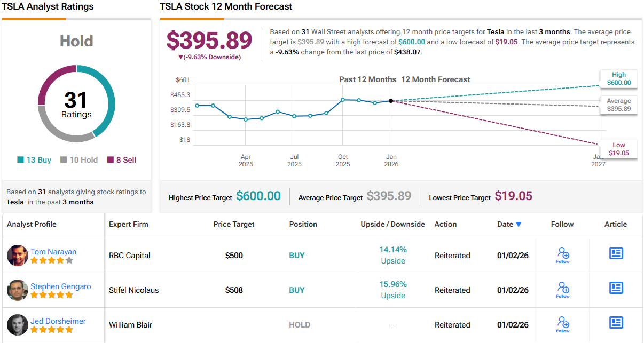Click Tom Narayan's profile photo
This screenshot has width=644, height=343.
coord(18,256)
